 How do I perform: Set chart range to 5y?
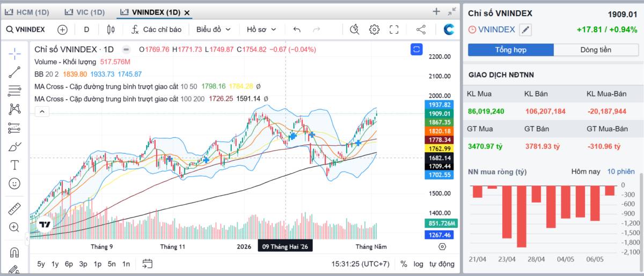pos(41,264)
